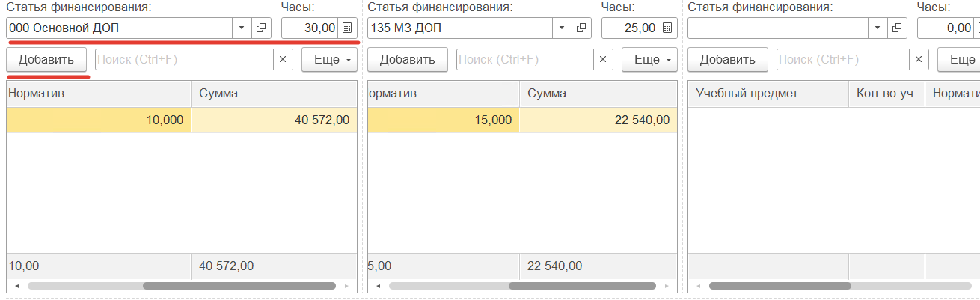This screenshot has height=300, width=980.
Task: Open the '000 Основной ДОП' financing item form
Action: point(261,28)
